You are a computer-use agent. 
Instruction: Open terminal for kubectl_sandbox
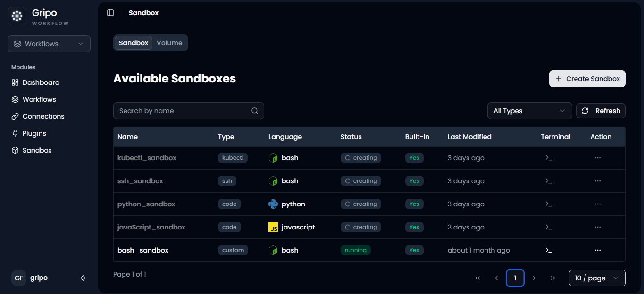pos(548,158)
